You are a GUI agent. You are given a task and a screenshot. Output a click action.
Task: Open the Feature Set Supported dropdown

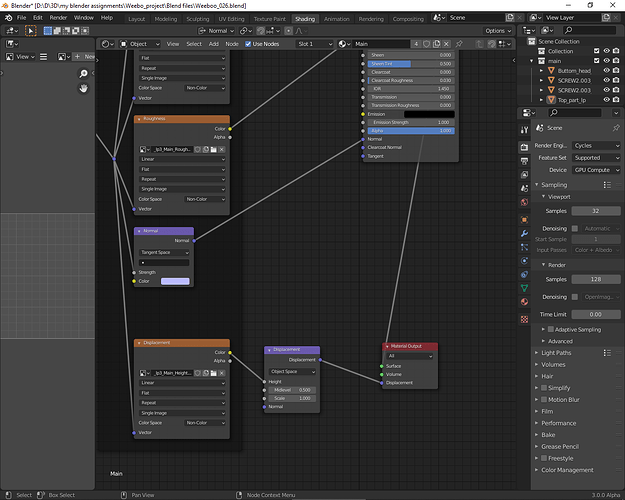[596, 158]
